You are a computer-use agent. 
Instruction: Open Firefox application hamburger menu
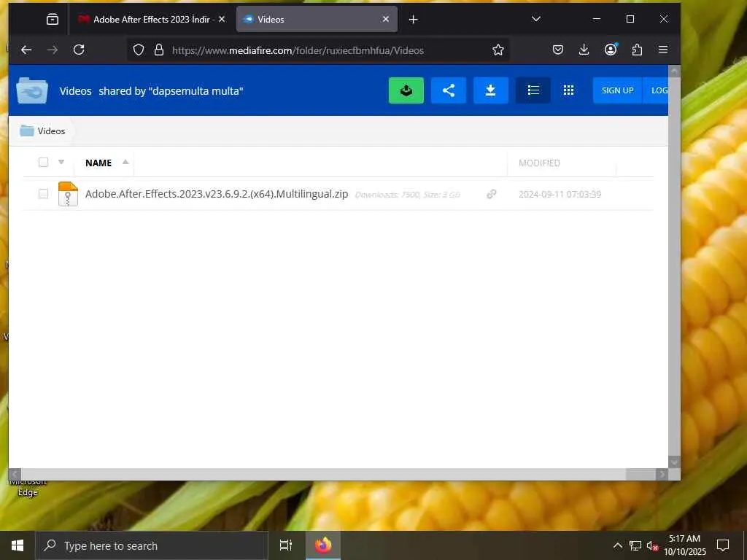pos(662,50)
